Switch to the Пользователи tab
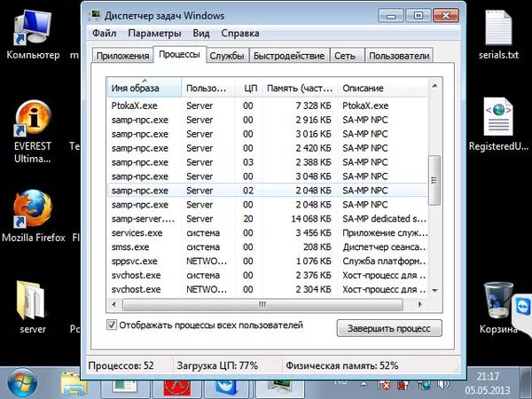The image size is (532, 399). [x=399, y=56]
